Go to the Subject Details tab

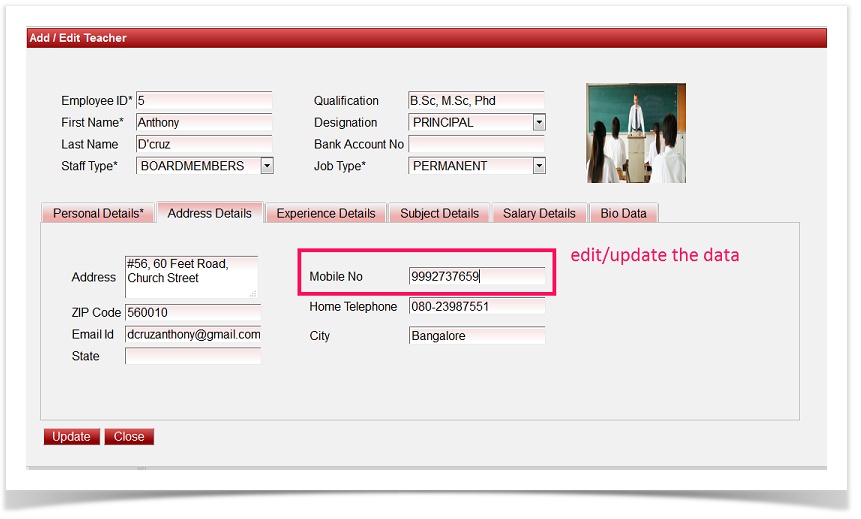pyautogui.click(x=439, y=213)
